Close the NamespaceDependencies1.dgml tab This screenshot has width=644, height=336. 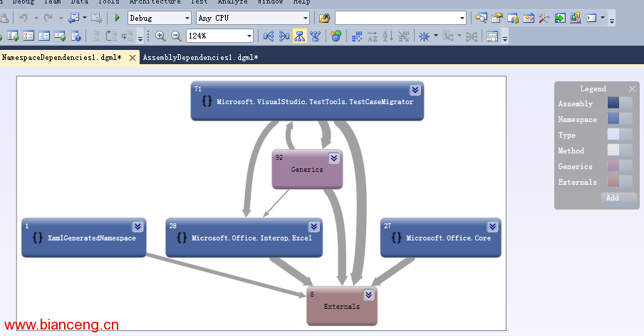(x=133, y=58)
